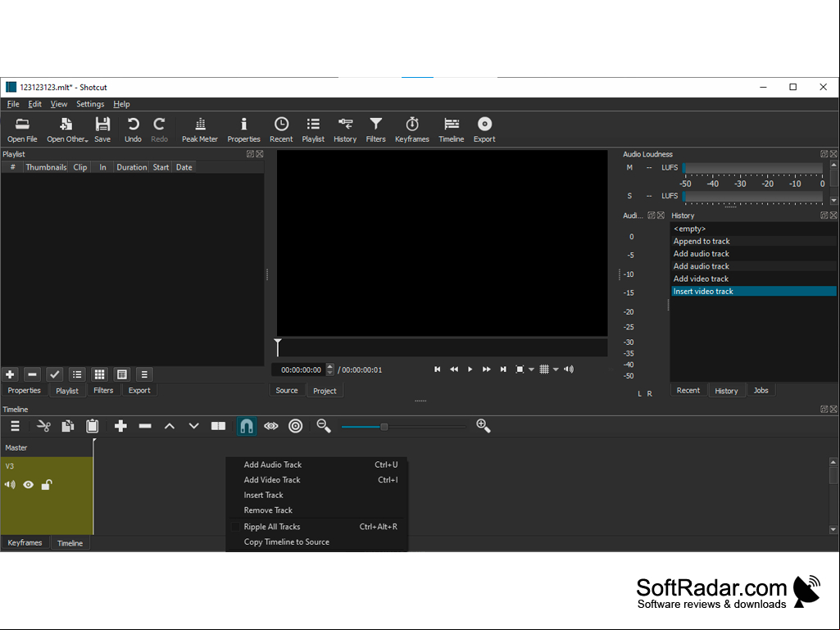Viewport: 840px width, 630px height.
Task: Remove selected item from playlist
Action: [32, 374]
